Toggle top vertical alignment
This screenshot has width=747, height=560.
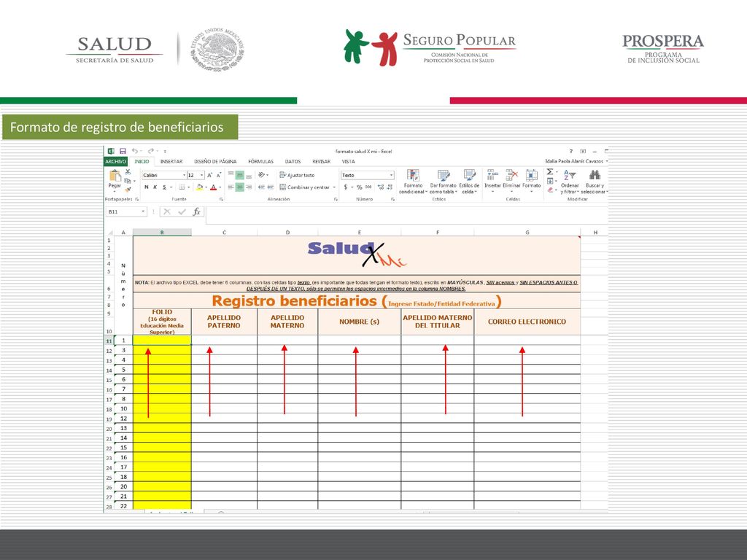pyautogui.click(x=231, y=175)
